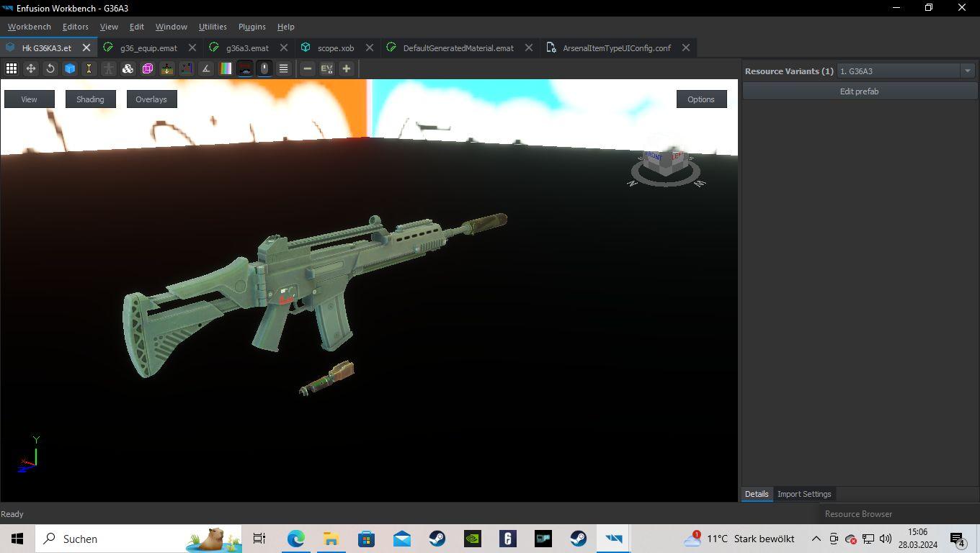This screenshot has width=980, height=553.
Task: Switch to the g36a3.emat tab
Action: tap(247, 48)
